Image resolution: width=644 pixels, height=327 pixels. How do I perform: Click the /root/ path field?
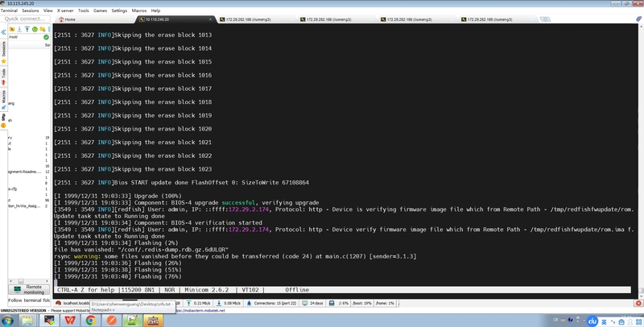click(x=25, y=37)
